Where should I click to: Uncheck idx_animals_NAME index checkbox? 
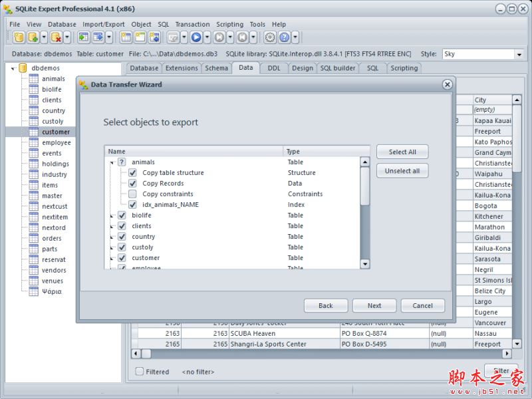point(132,205)
